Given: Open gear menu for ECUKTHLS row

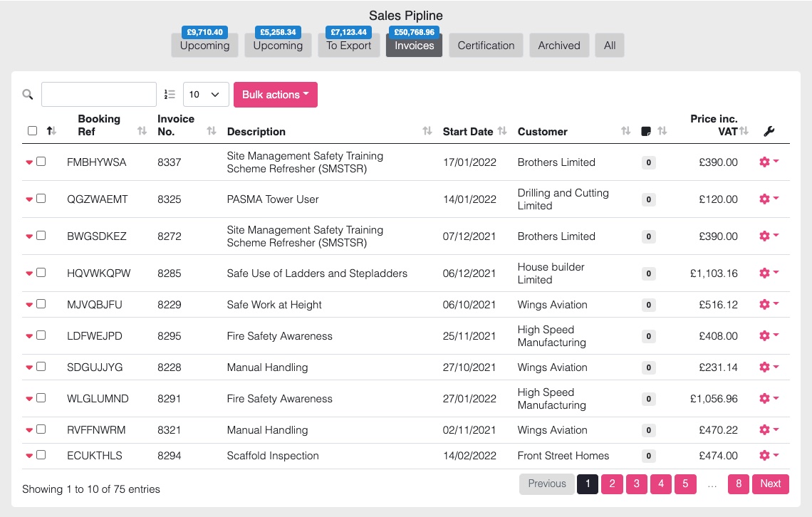Looking at the screenshot, I should [768, 456].
